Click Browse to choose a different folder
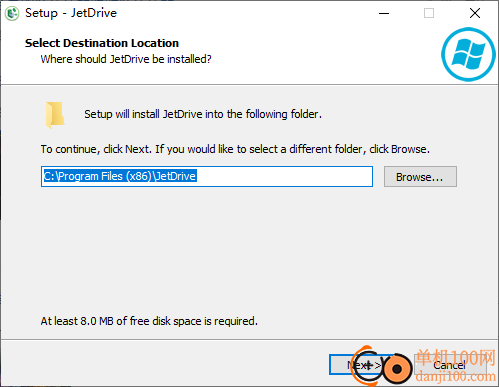Screen dimensions: 499x387 [420, 177]
